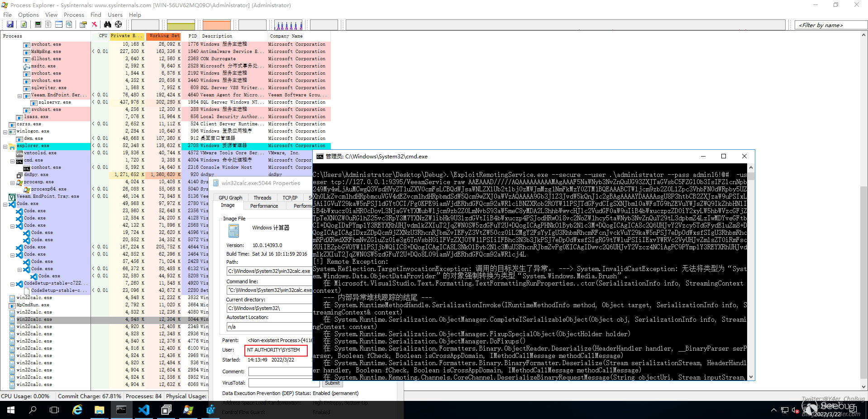Open the Options menu
This screenshot has height=419, width=868.
(28, 15)
